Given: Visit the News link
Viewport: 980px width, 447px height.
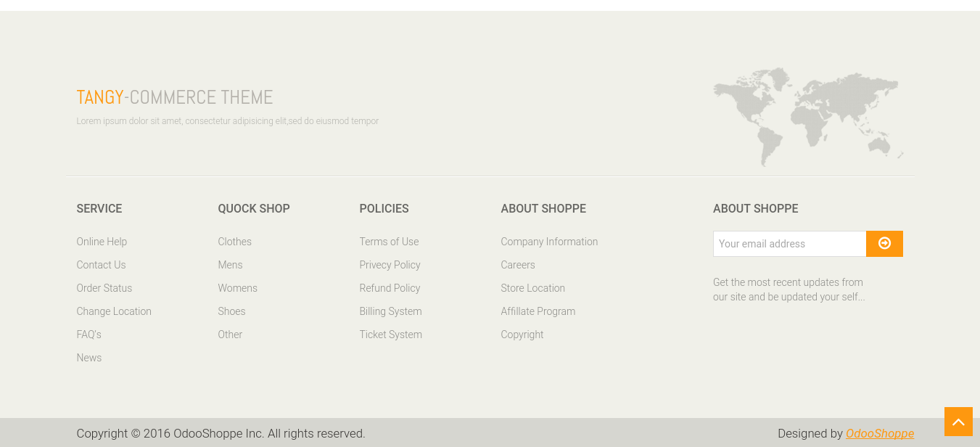Looking at the screenshot, I should coord(89,358).
